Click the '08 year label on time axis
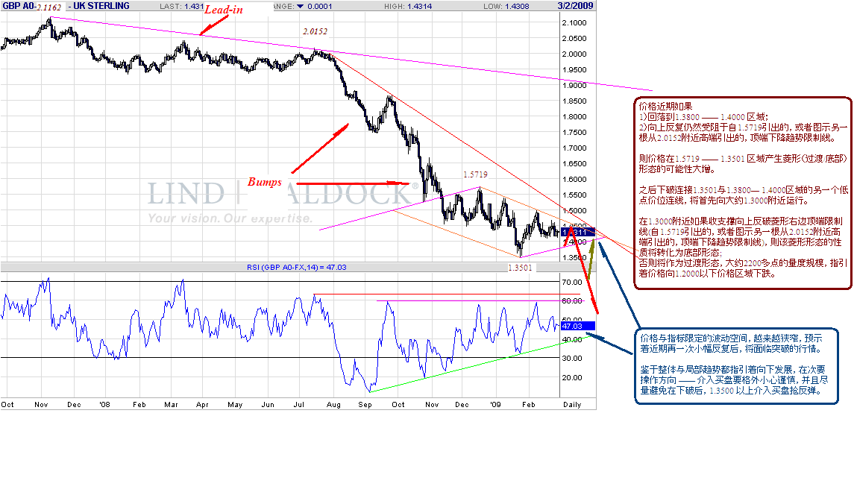 coord(104,404)
